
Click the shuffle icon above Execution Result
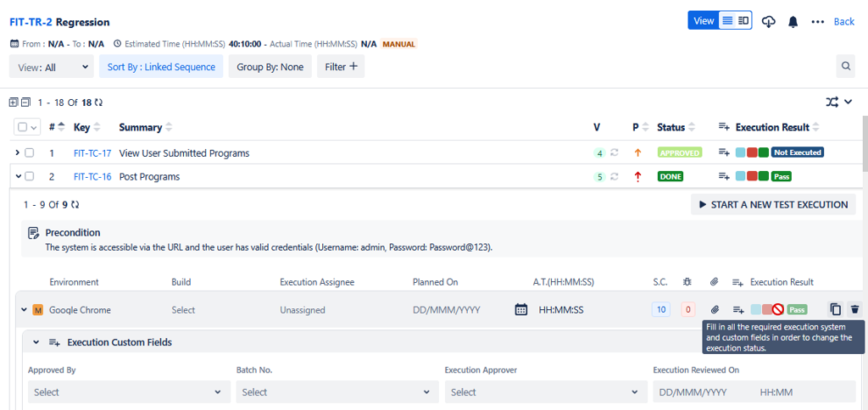coord(832,102)
